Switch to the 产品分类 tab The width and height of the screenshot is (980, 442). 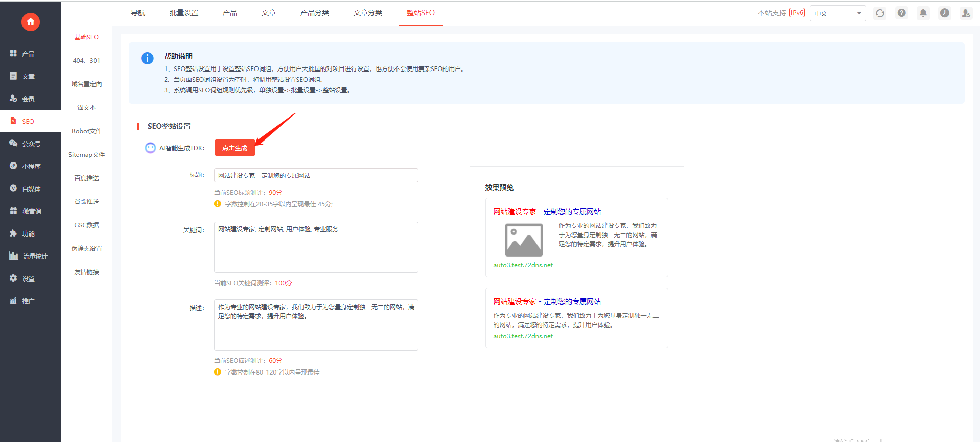315,13
